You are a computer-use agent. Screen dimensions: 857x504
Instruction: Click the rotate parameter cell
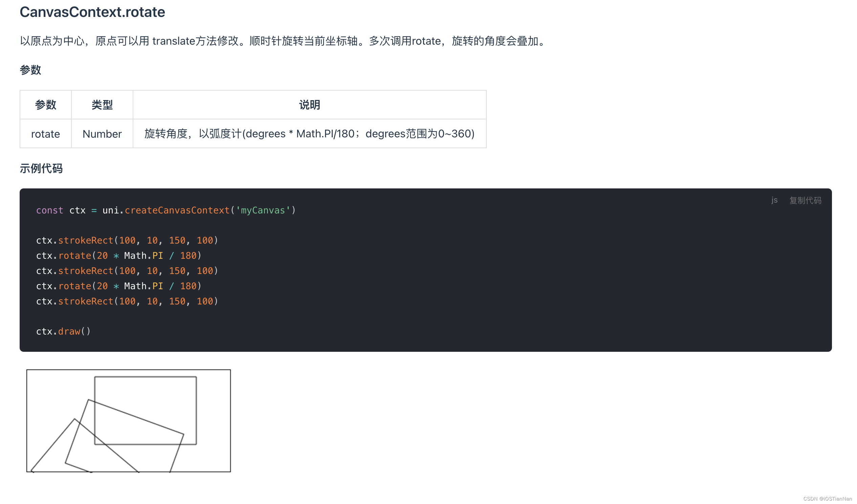click(46, 134)
